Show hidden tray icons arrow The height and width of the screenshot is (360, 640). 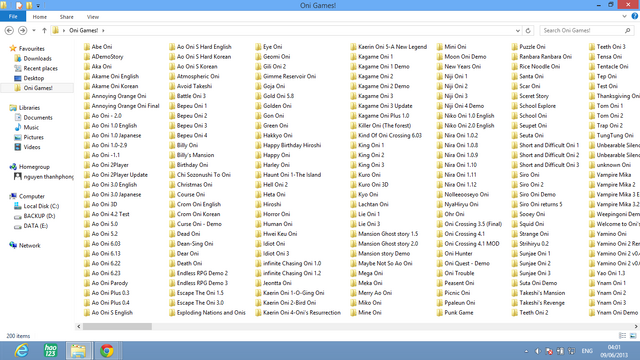526,351
